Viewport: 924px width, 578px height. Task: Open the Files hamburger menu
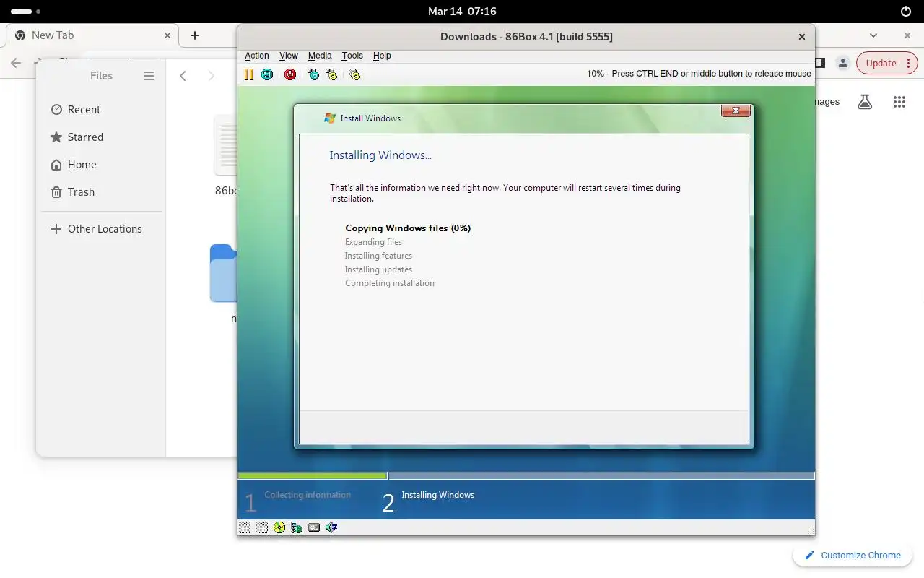(x=149, y=76)
